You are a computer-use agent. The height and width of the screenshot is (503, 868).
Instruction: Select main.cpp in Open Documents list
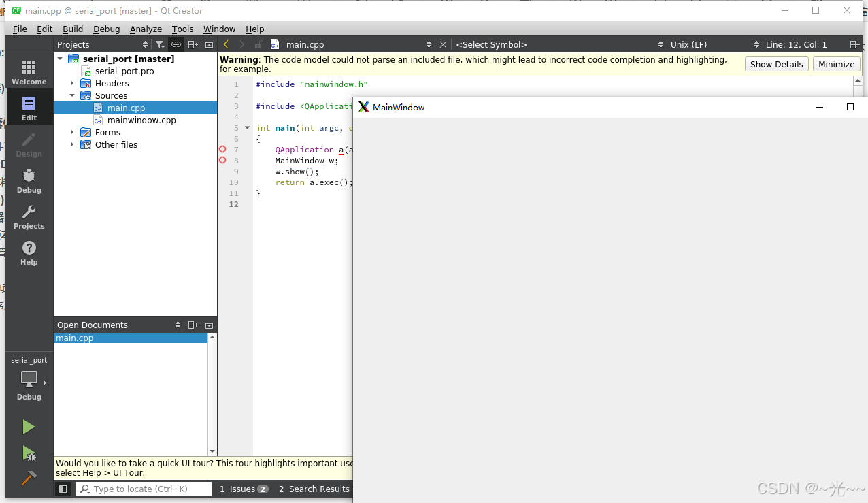[x=131, y=338]
